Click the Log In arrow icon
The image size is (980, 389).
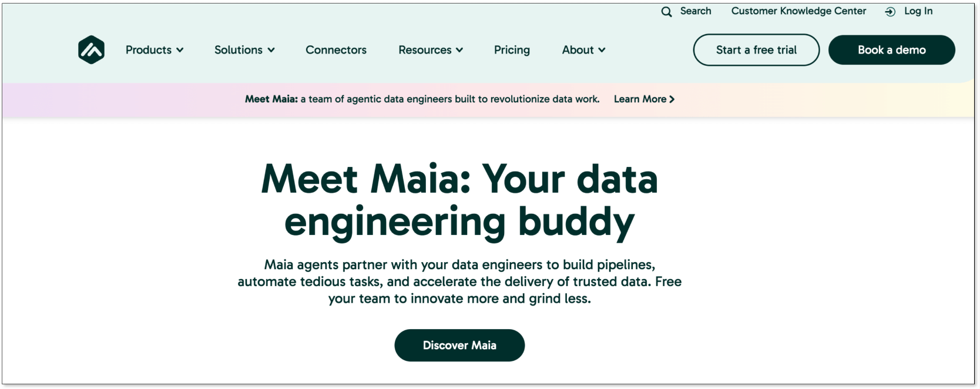[890, 12]
